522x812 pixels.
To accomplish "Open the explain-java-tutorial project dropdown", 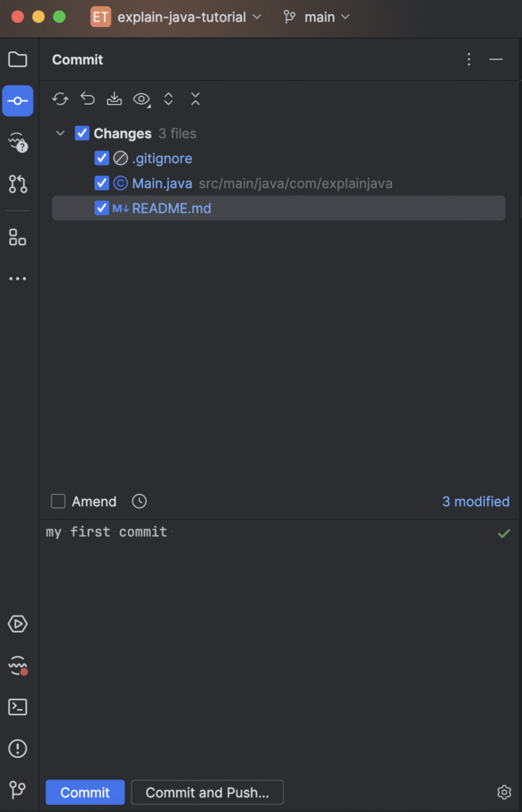I will tap(179, 17).
